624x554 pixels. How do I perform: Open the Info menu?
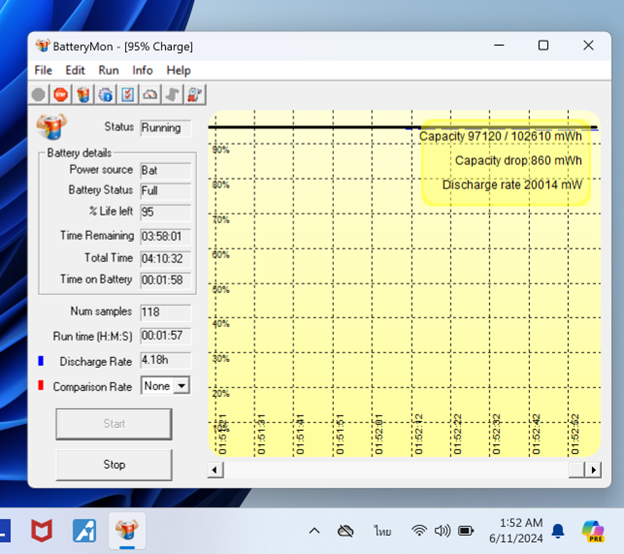pyautogui.click(x=142, y=70)
